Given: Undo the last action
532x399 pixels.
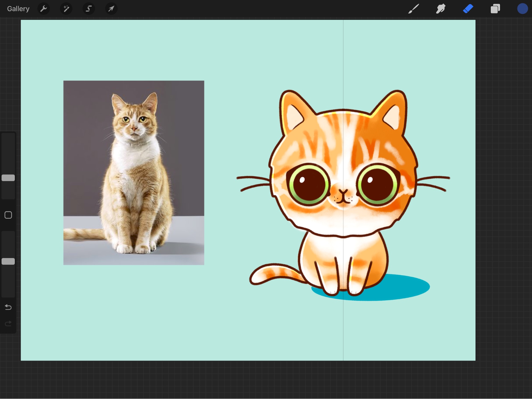Looking at the screenshot, I should coord(8,307).
